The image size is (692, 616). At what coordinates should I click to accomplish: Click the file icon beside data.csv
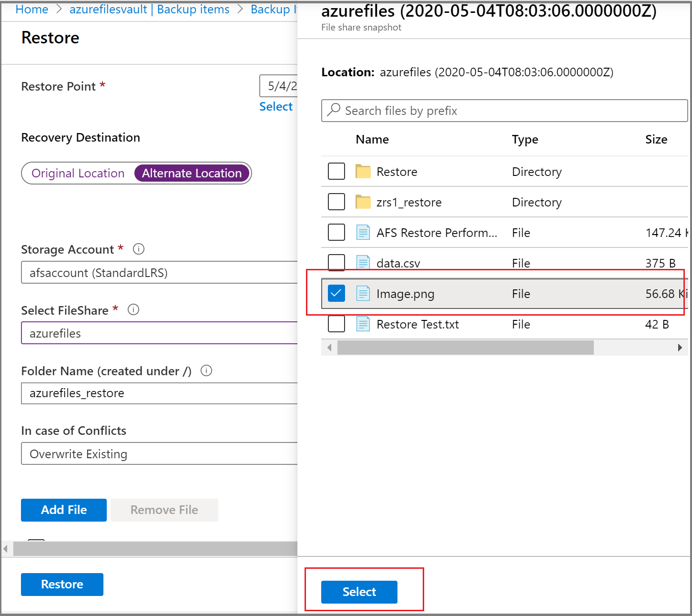(x=363, y=263)
